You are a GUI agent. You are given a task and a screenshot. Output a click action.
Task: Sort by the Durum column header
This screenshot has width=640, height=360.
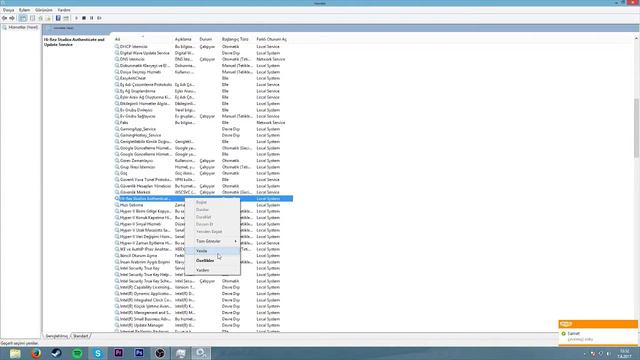pyautogui.click(x=209, y=39)
